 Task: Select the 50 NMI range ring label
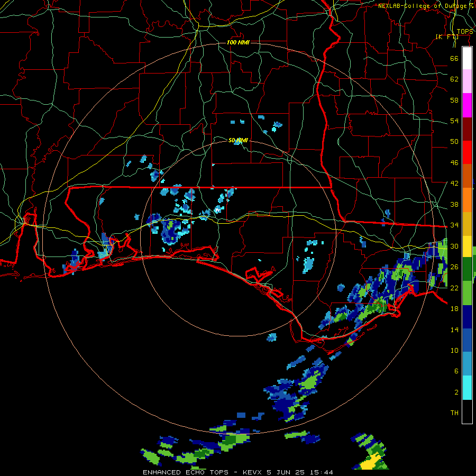[x=238, y=140]
